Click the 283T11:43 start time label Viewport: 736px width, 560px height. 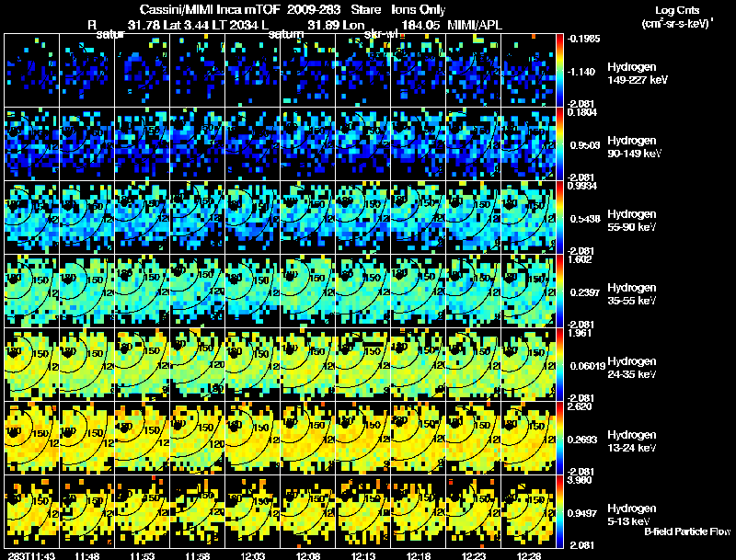(28, 554)
